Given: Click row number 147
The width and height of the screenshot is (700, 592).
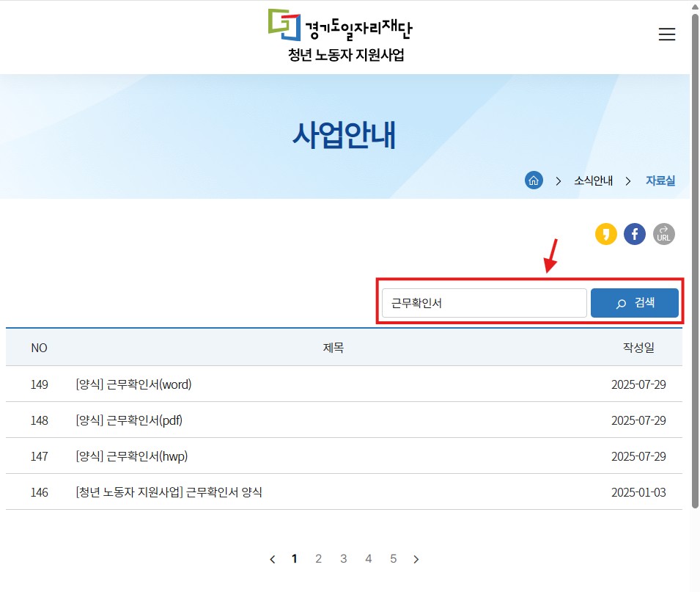Looking at the screenshot, I should [x=40, y=456].
